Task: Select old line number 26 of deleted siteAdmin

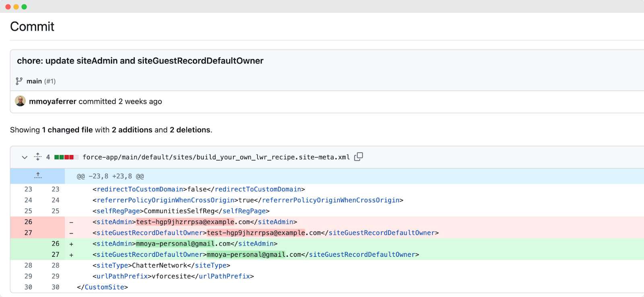Action: 28,222
